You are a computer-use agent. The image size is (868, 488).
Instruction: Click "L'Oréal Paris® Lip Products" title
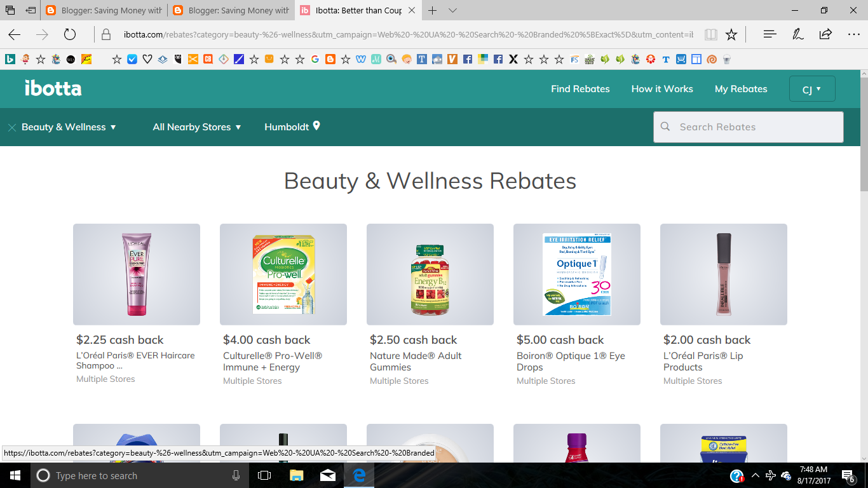click(703, 362)
